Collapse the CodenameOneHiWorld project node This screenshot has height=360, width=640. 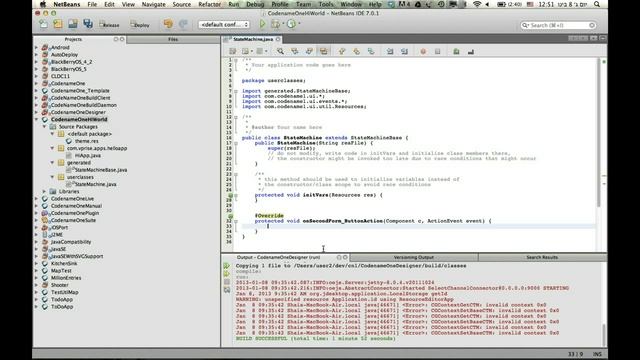36,120
